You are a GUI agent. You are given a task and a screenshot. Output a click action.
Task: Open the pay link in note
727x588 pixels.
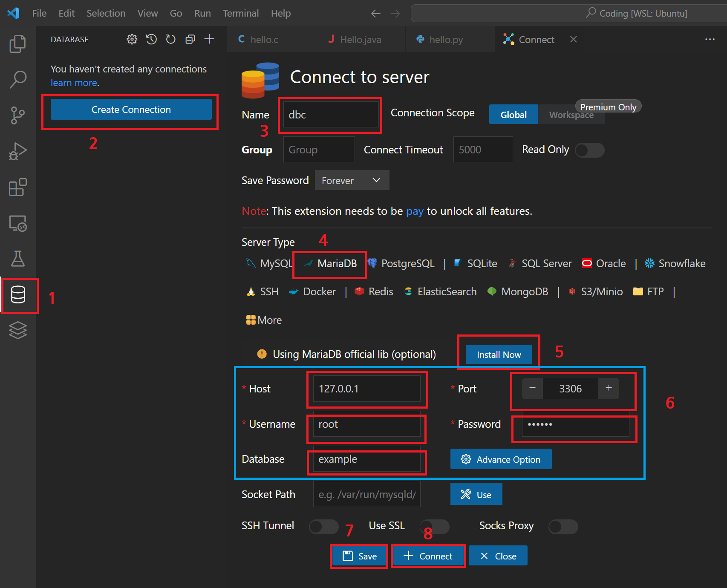point(415,211)
